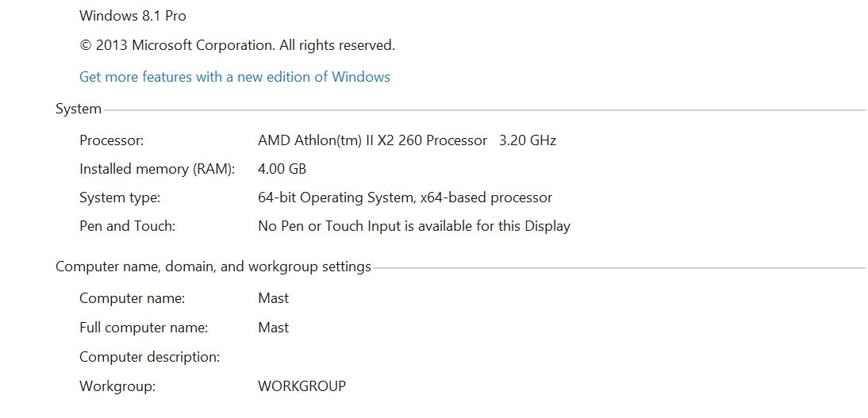Select the 'No Pen or Touch Input' text
The width and height of the screenshot is (868, 418).
click(x=413, y=226)
